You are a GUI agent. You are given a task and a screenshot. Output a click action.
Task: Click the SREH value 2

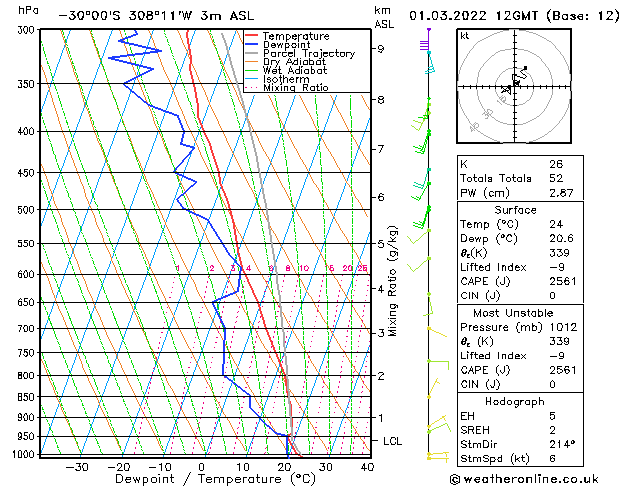tap(552, 430)
